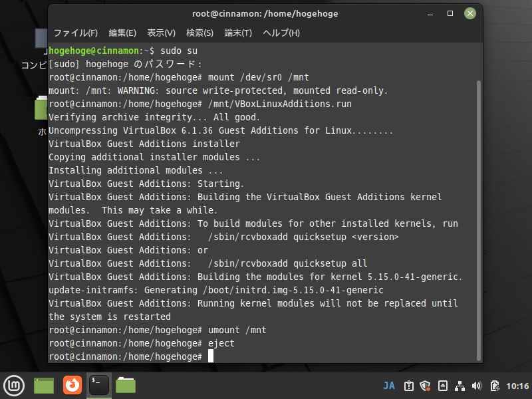This screenshot has height=399, width=532.
Task: Open the update manager shield icon
Action: [425, 386]
